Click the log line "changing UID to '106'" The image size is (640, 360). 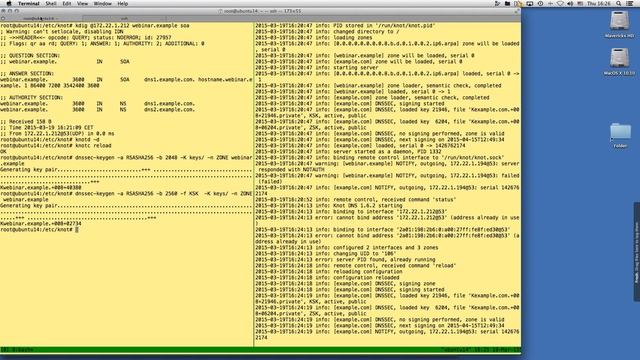[326, 253]
